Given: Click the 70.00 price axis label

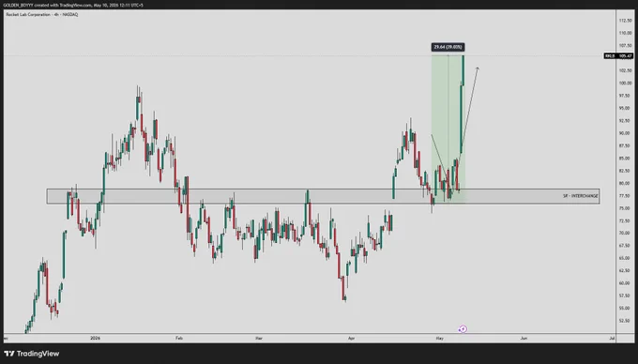Looking at the screenshot, I should [x=625, y=233].
